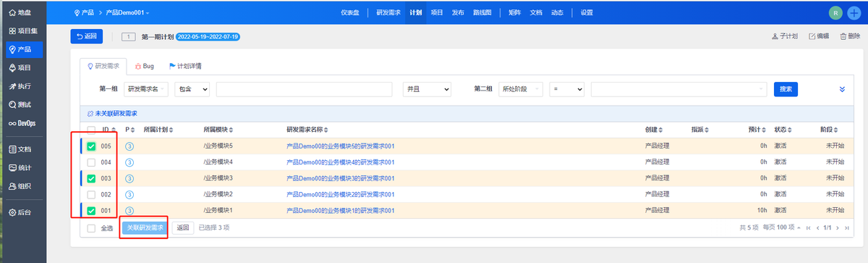Open requirement link for 业务模块5
The width and height of the screenshot is (868, 263).
[x=340, y=146]
